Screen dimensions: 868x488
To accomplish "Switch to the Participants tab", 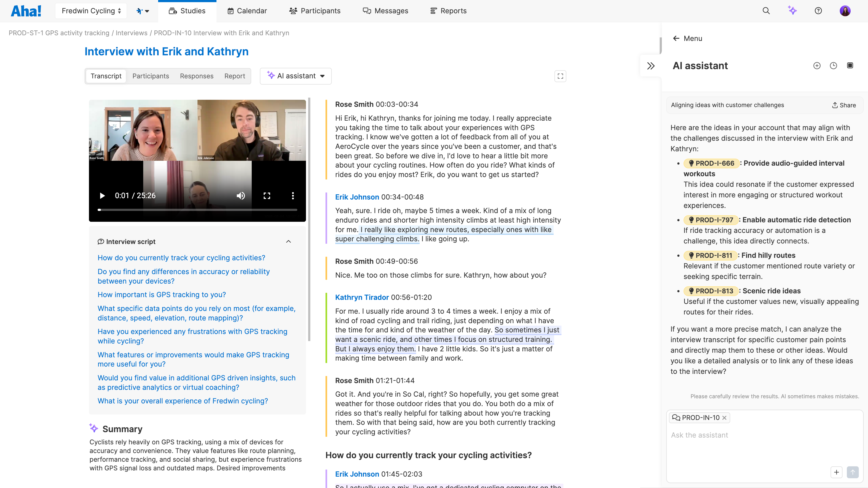I will coord(151,76).
